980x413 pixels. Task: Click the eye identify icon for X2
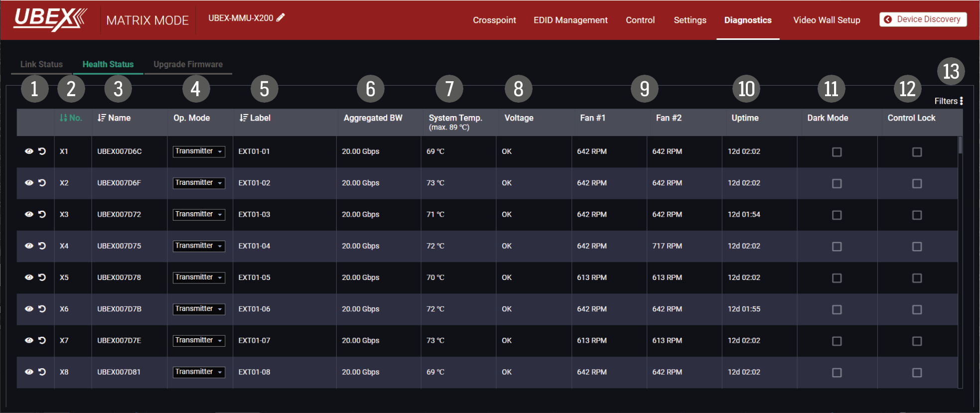point(29,183)
